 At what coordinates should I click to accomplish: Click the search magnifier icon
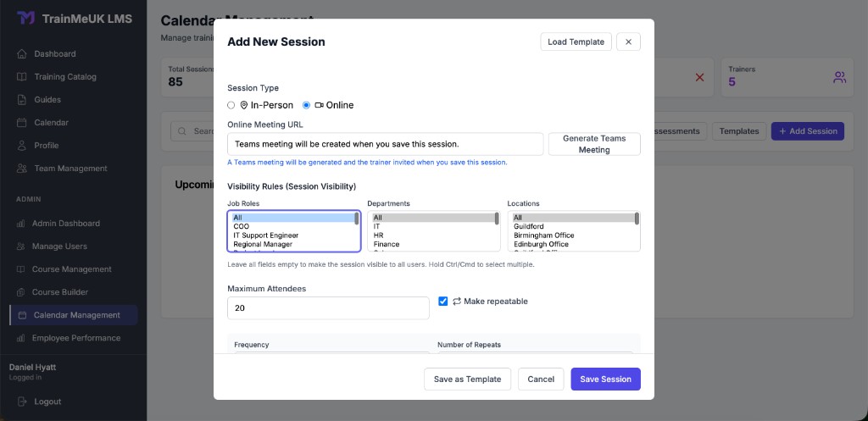click(182, 131)
